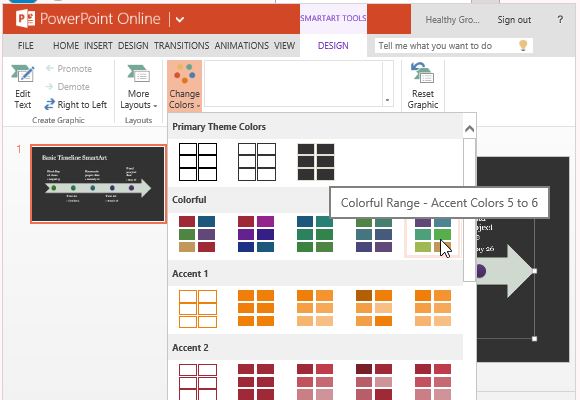Select the third Colorful swatch with greens

coord(315,234)
